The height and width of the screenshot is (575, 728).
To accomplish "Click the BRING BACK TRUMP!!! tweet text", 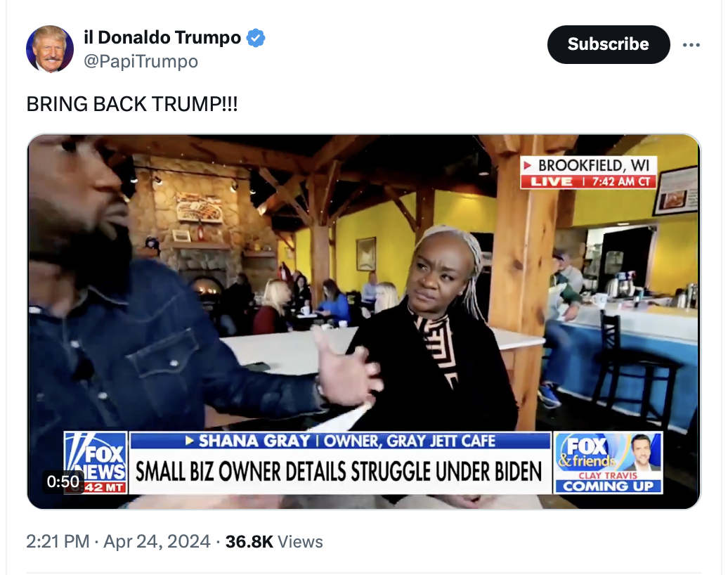I will 132,103.
